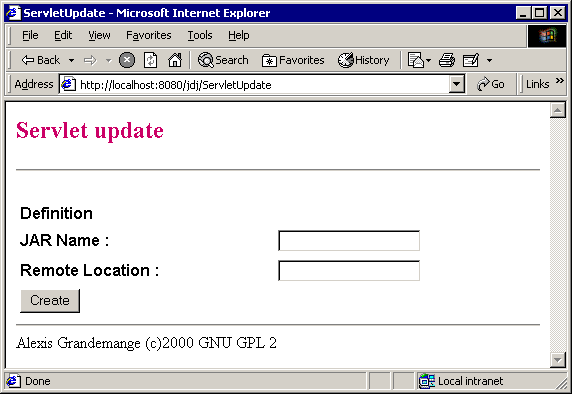Image resolution: width=572 pixels, height=394 pixels.
Task: Click the Servlet update heading
Action: [x=90, y=131]
